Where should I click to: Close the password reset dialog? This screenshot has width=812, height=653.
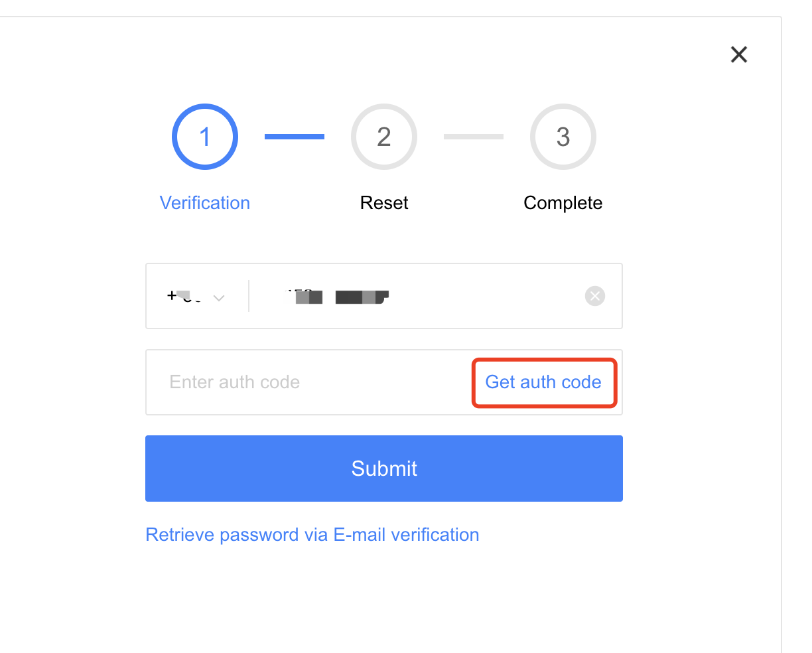point(739,54)
